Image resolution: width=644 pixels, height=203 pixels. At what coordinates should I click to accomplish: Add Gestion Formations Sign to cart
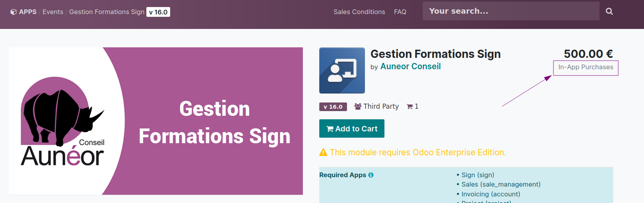point(352,129)
